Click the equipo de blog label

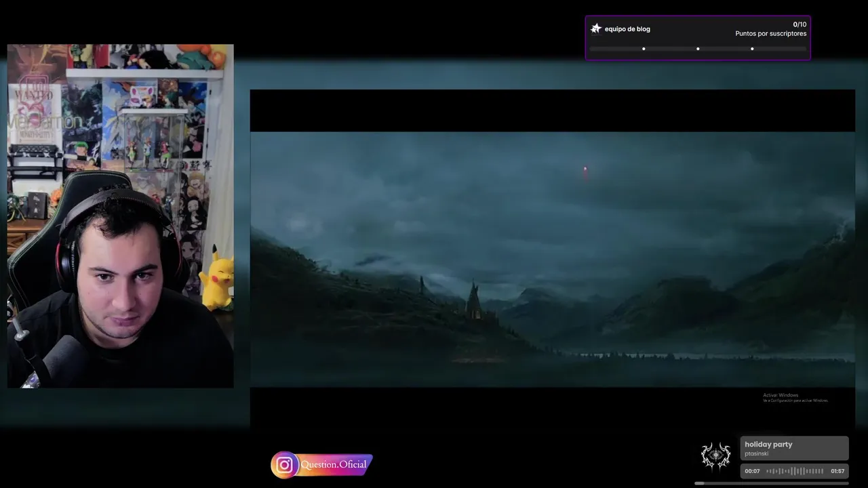(627, 29)
